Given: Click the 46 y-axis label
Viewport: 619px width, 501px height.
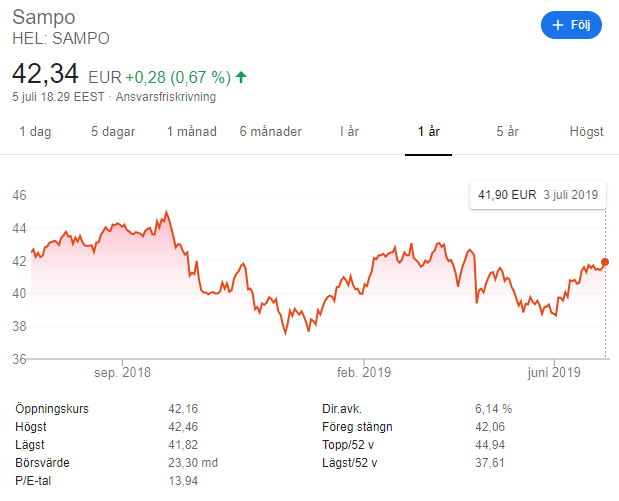Looking at the screenshot, I should [x=19, y=195].
